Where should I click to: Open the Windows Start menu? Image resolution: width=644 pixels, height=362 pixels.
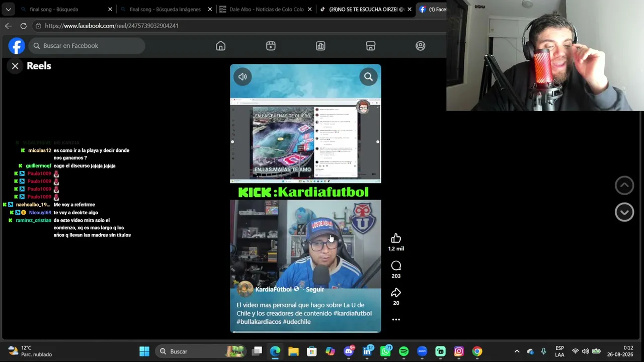(x=144, y=351)
